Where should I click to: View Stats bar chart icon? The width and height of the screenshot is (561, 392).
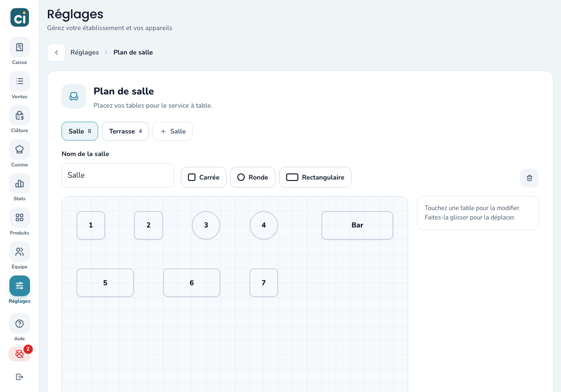tap(19, 184)
